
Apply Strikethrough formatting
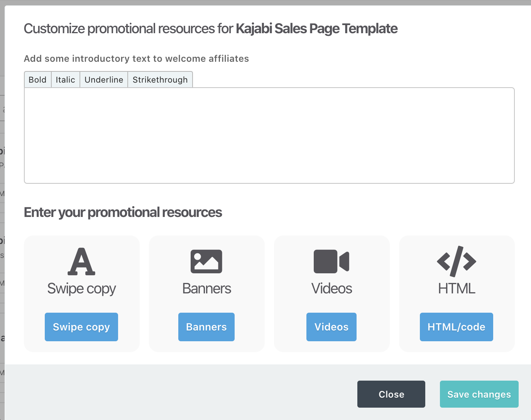click(x=160, y=80)
